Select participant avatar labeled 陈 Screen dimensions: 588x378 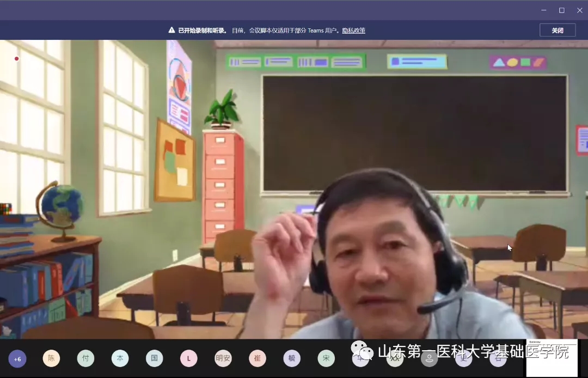point(51,358)
